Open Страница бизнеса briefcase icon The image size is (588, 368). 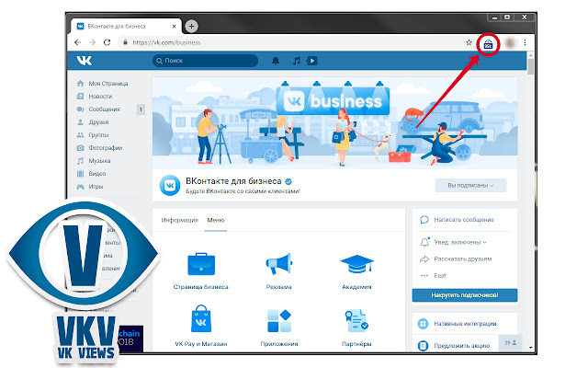tap(201, 264)
